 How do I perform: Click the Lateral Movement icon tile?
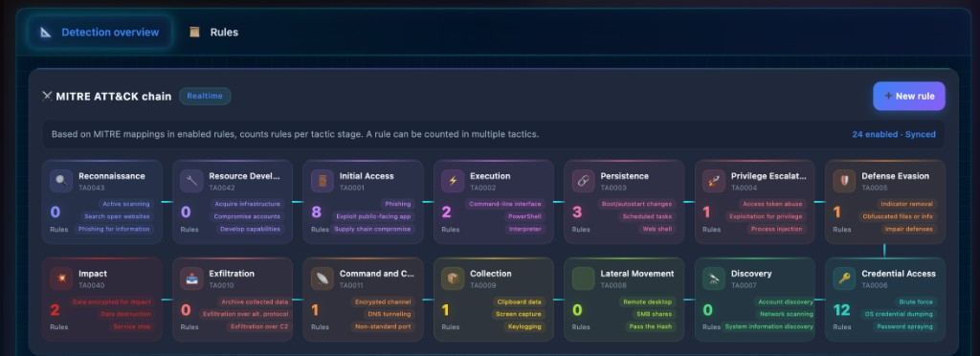tap(583, 278)
